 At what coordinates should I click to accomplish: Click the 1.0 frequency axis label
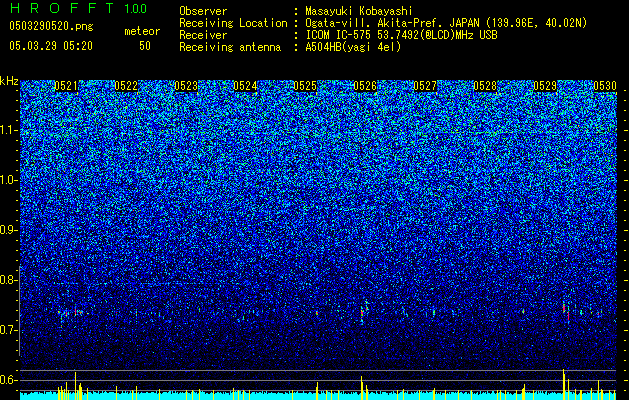point(7,181)
